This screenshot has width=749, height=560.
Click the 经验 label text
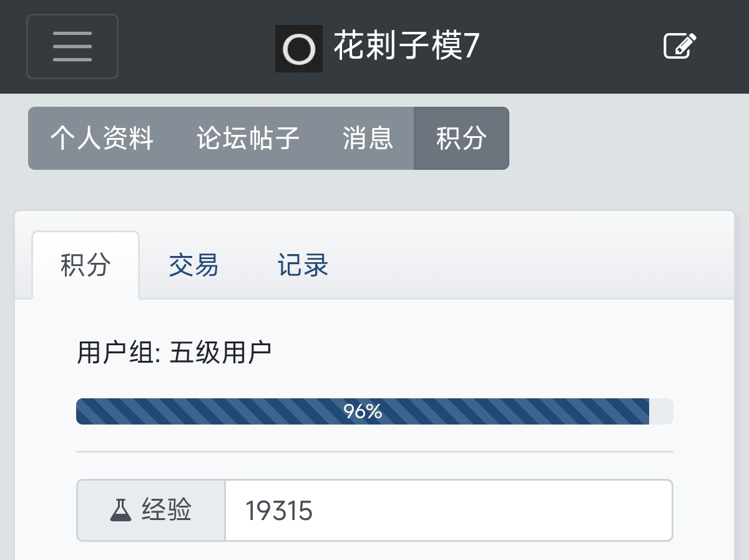click(x=166, y=511)
